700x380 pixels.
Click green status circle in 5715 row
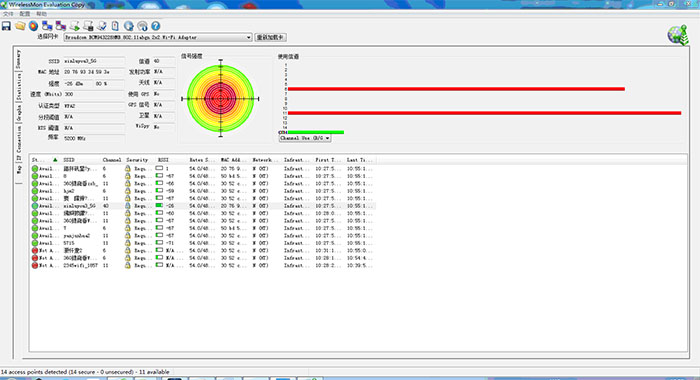pos(35,243)
